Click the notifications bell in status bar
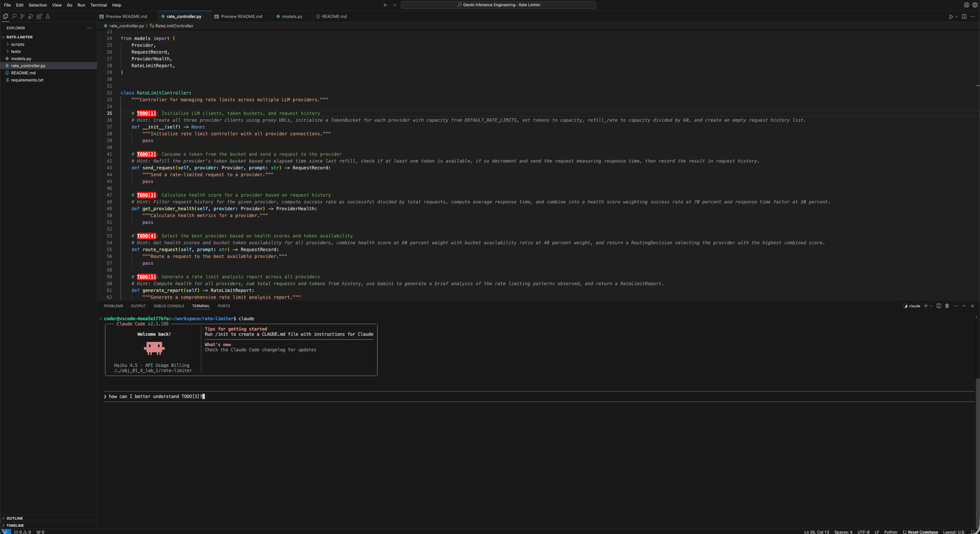980x534 pixels. 972,532
